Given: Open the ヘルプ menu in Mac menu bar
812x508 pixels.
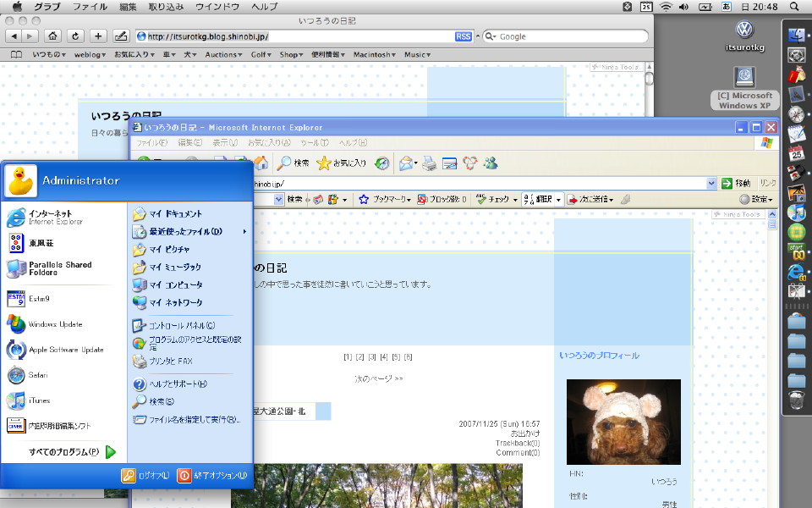Looking at the screenshot, I should (264, 7).
